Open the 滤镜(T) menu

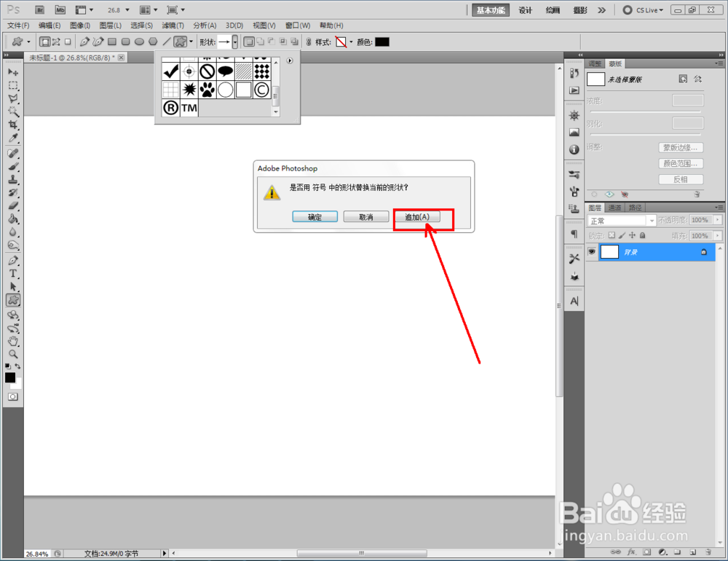pyautogui.click(x=173, y=25)
